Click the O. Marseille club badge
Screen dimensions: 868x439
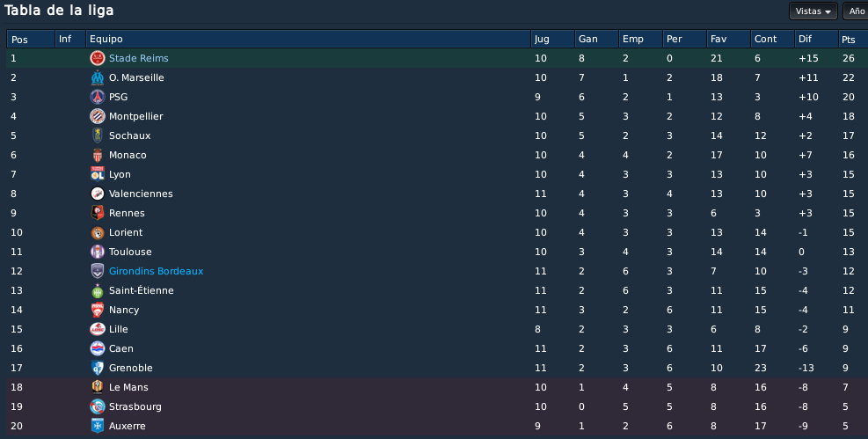98,77
